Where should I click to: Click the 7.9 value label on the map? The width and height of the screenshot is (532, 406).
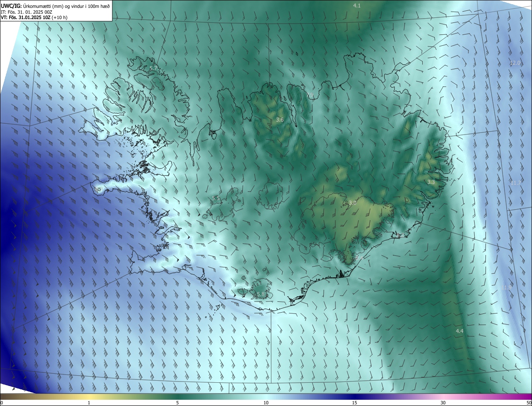point(310,95)
